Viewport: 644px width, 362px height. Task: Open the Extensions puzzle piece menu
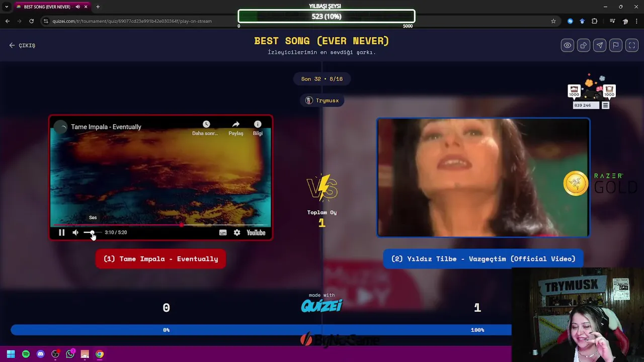[595, 21]
